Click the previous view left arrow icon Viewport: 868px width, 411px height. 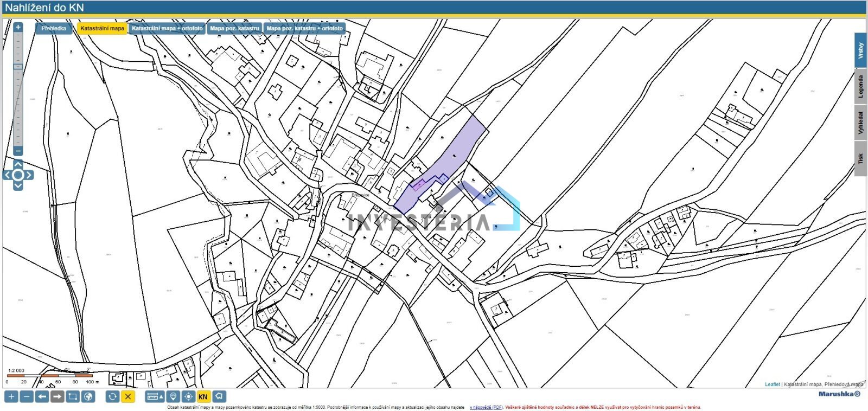point(42,396)
